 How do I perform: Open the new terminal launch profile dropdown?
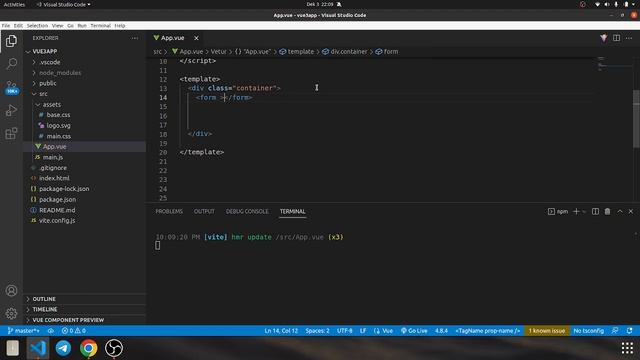[x=584, y=211]
